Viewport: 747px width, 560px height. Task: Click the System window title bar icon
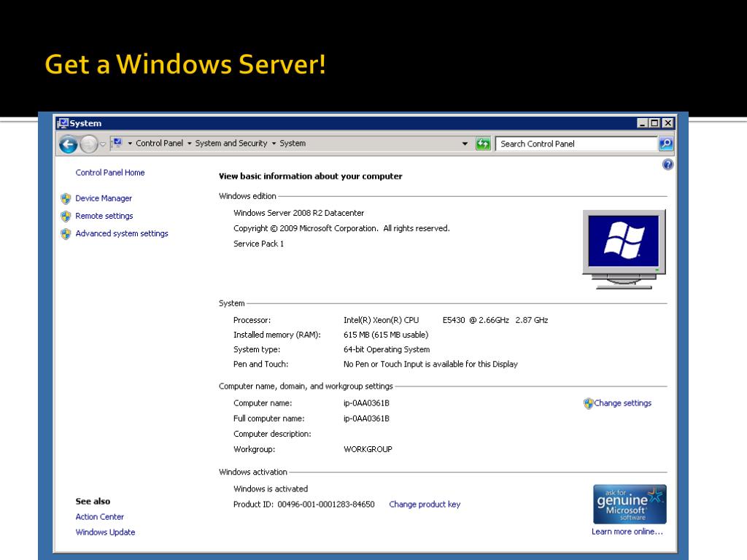[63, 122]
